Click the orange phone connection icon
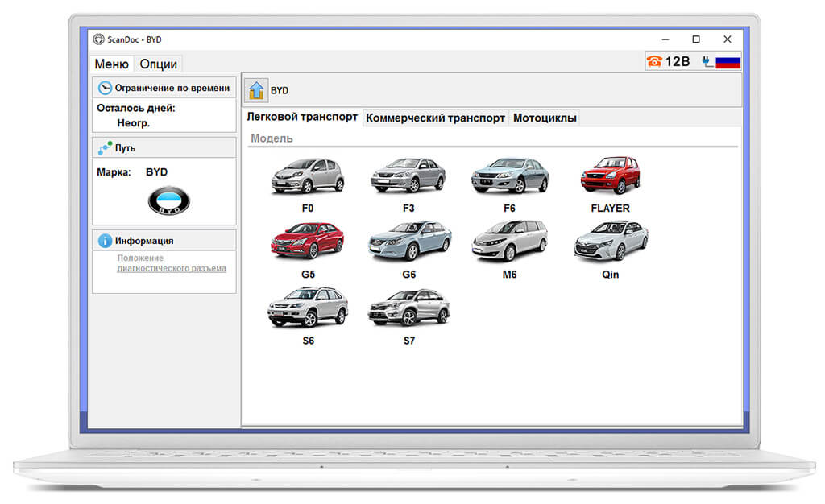 coord(654,61)
